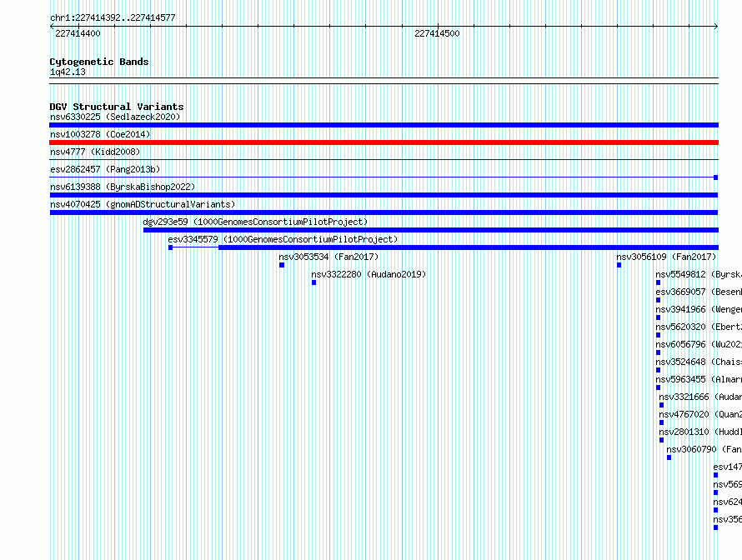Screen dimensions: 742x560
Task: Click the nsv3322280 blue square marker
Action: (313, 282)
